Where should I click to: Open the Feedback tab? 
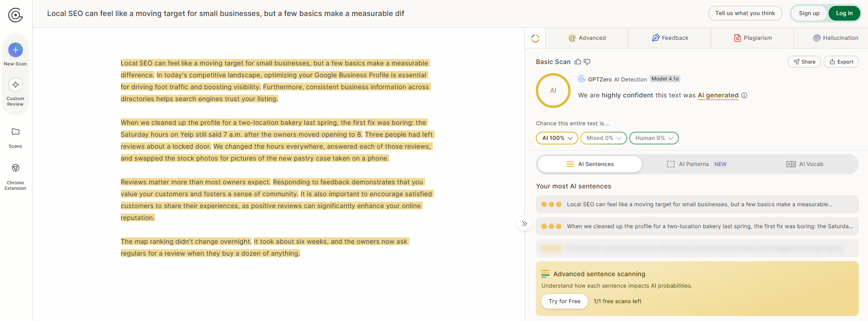pos(670,38)
